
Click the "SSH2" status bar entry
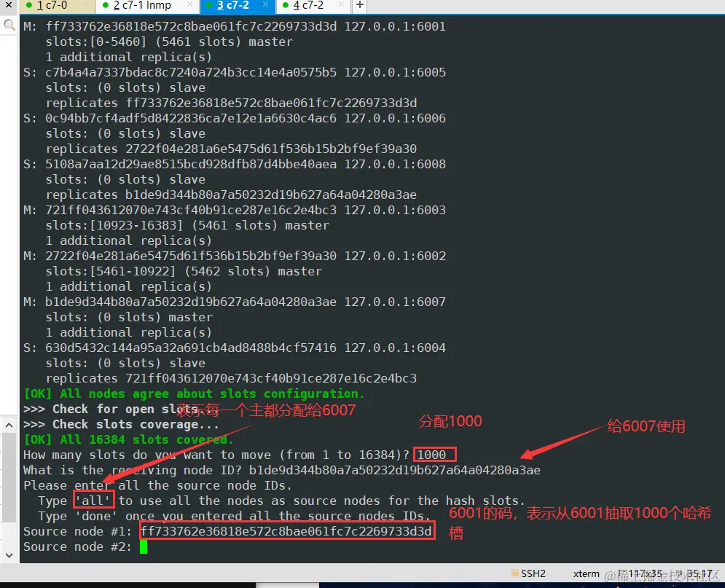[x=533, y=573]
